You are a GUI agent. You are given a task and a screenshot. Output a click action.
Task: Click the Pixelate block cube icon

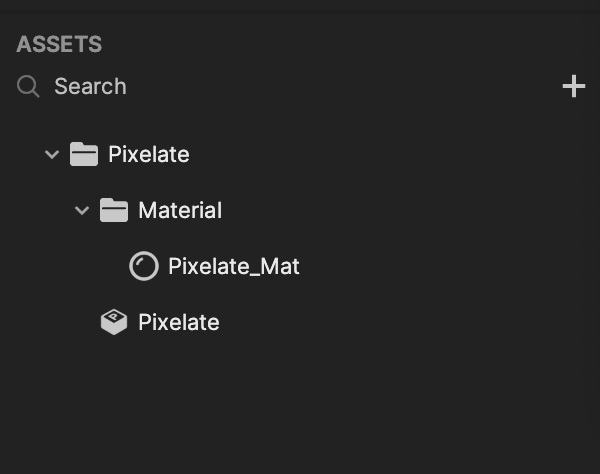(x=114, y=322)
